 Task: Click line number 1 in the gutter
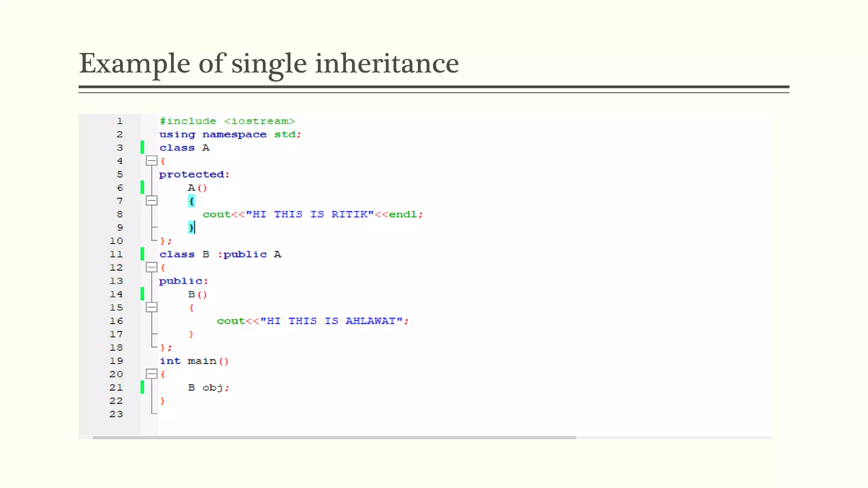(120, 121)
